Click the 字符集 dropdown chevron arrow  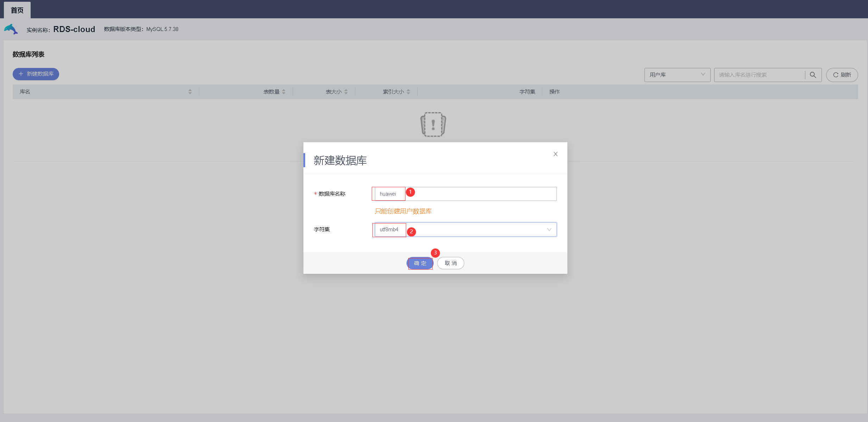(x=549, y=229)
